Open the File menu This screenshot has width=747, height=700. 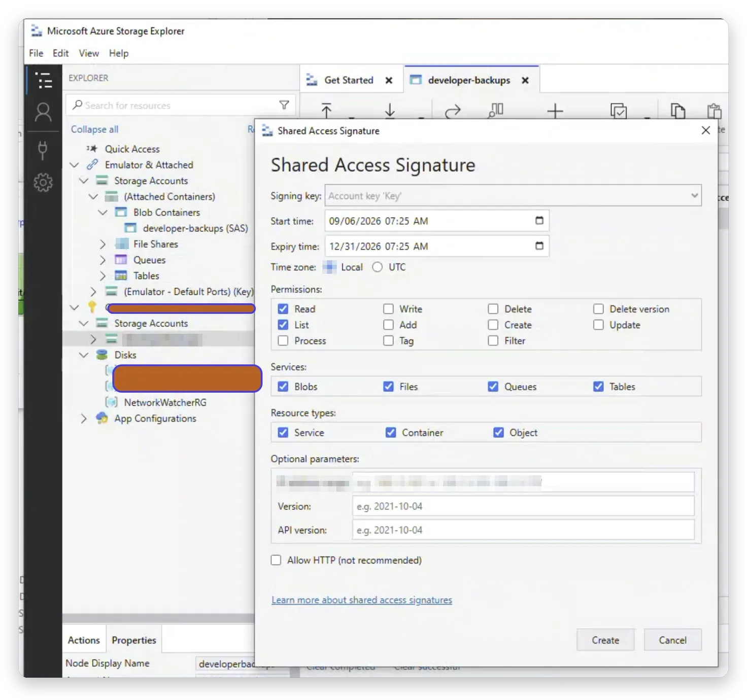pyautogui.click(x=36, y=53)
